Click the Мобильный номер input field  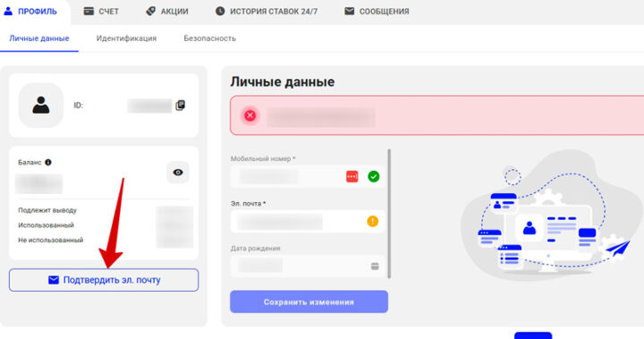tap(308, 177)
